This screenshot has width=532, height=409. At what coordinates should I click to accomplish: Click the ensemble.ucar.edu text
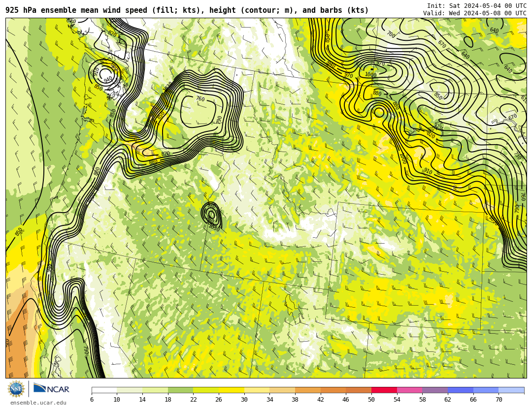pos(38,403)
